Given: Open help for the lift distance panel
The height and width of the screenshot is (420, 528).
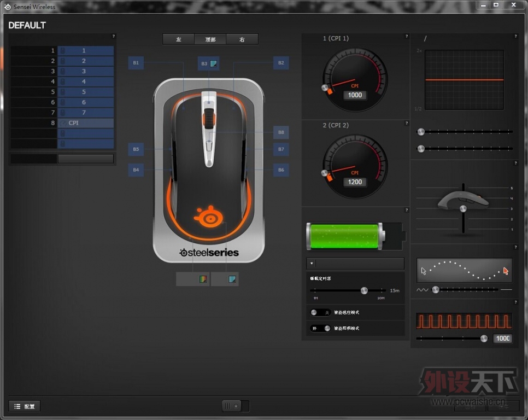Looking at the screenshot, I should pos(515,163).
